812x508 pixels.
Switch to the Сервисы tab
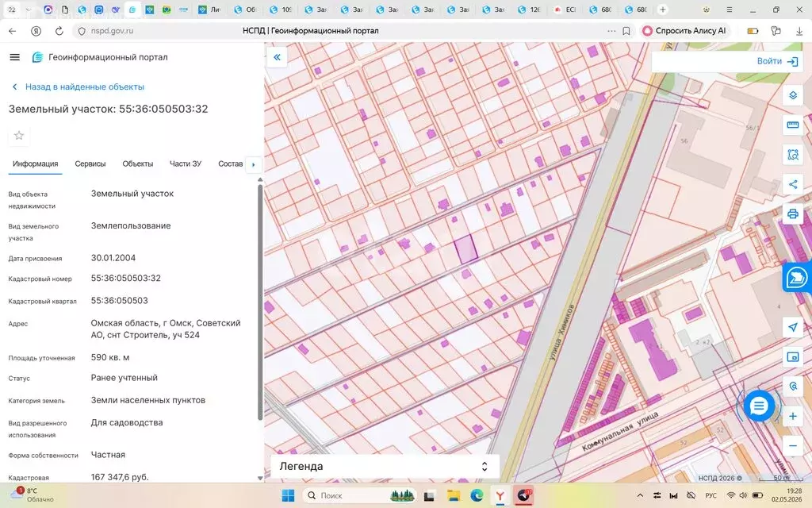click(x=90, y=164)
